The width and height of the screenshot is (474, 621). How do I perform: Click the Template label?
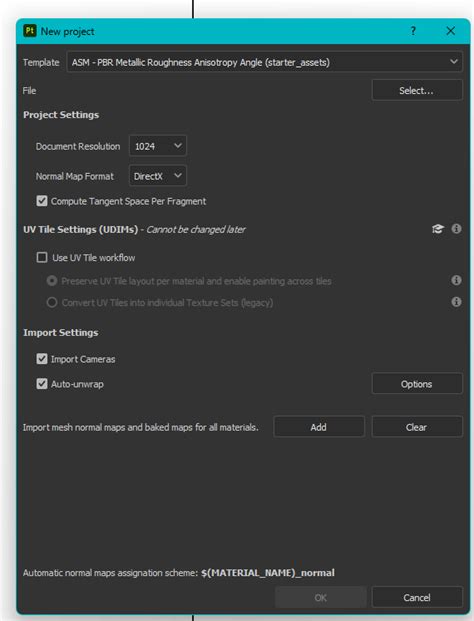click(41, 62)
